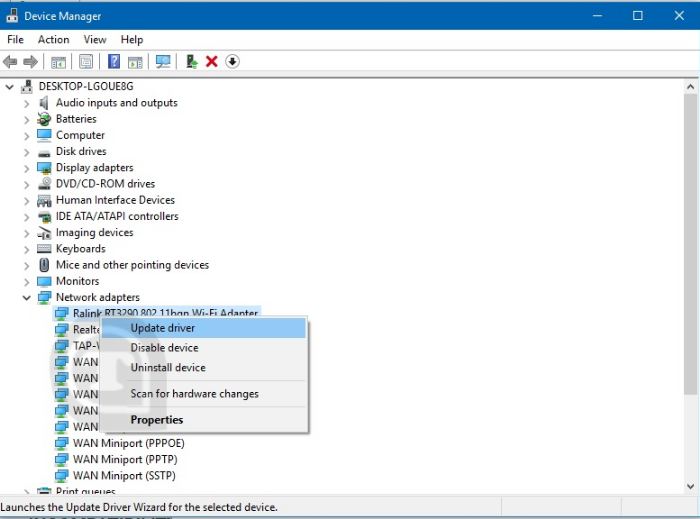
Task: Click the Keyboards icon
Action: click(44, 249)
